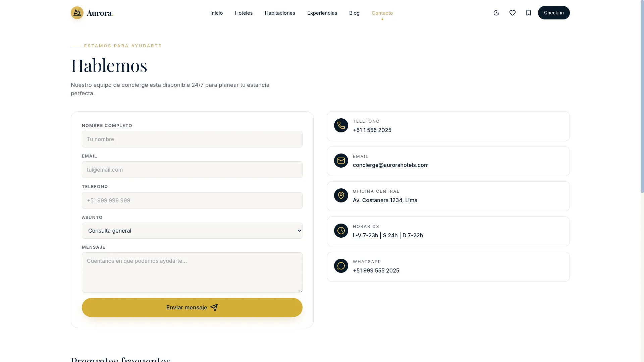Screen dimensions: 644x362
Task: Click the clock icon in Horarios card
Action: click(x=341, y=231)
